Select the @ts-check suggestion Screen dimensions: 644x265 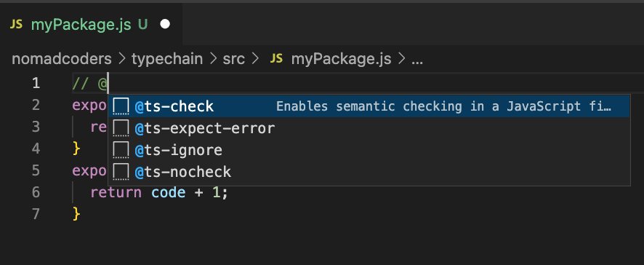point(369,106)
